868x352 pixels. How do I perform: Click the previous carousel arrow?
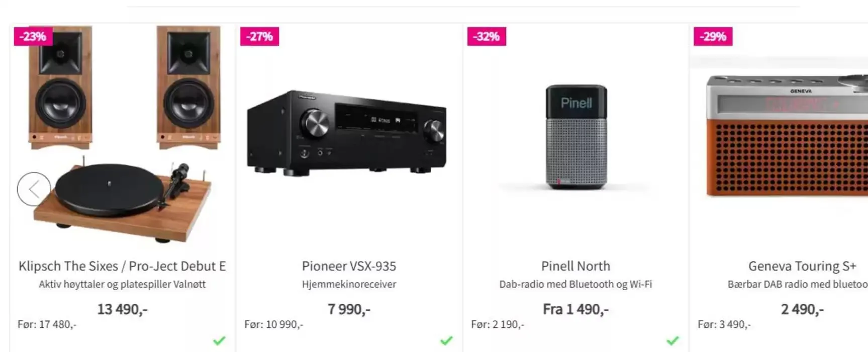[34, 189]
